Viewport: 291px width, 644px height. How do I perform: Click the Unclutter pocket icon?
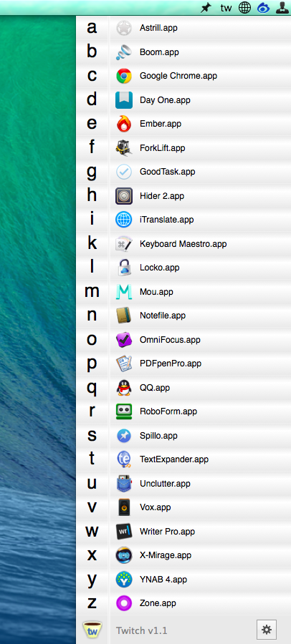124,484
